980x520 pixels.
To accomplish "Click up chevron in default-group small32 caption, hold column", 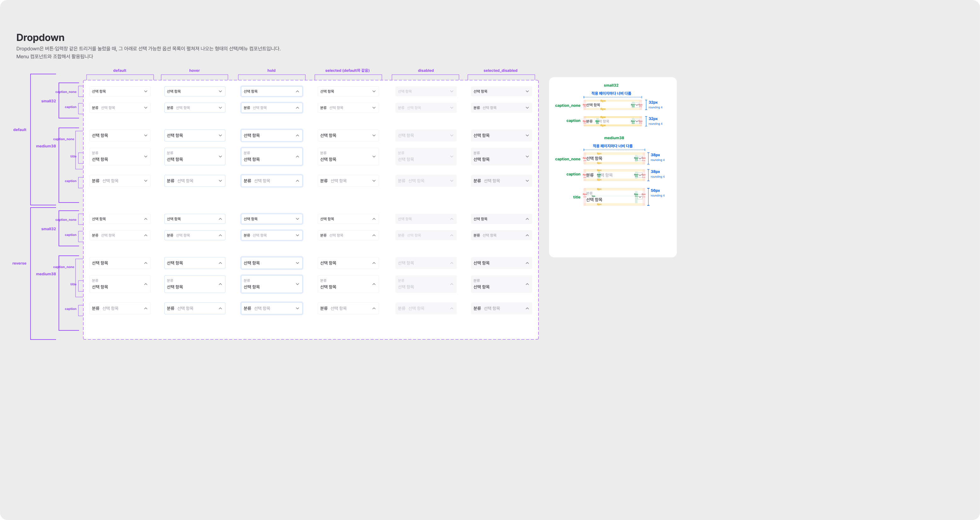I will [x=297, y=108].
